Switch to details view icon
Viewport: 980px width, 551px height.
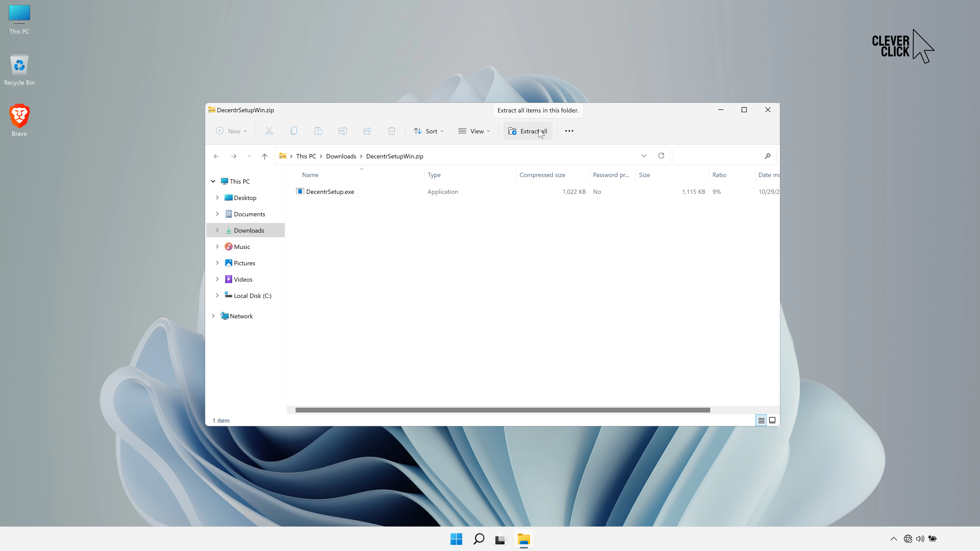[761, 420]
